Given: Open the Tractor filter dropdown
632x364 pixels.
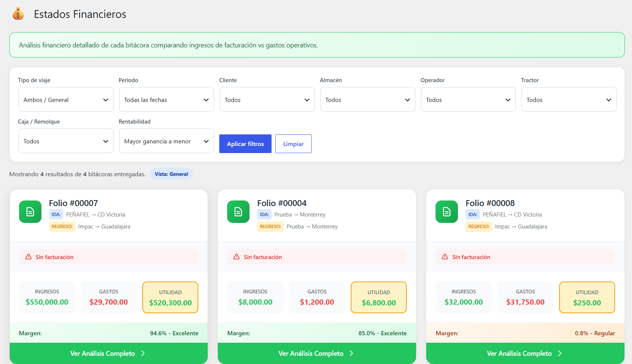Looking at the screenshot, I should [x=569, y=99].
